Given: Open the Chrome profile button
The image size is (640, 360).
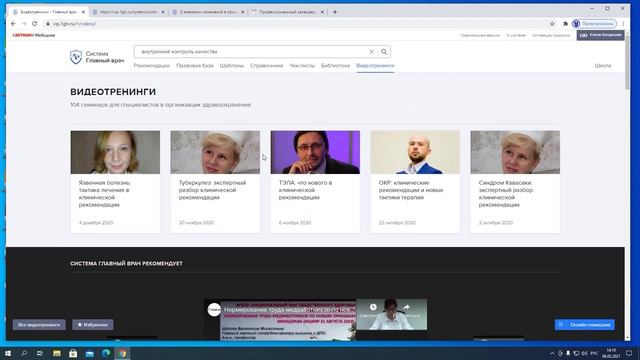Looking at the screenshot, I should [594, 24].
